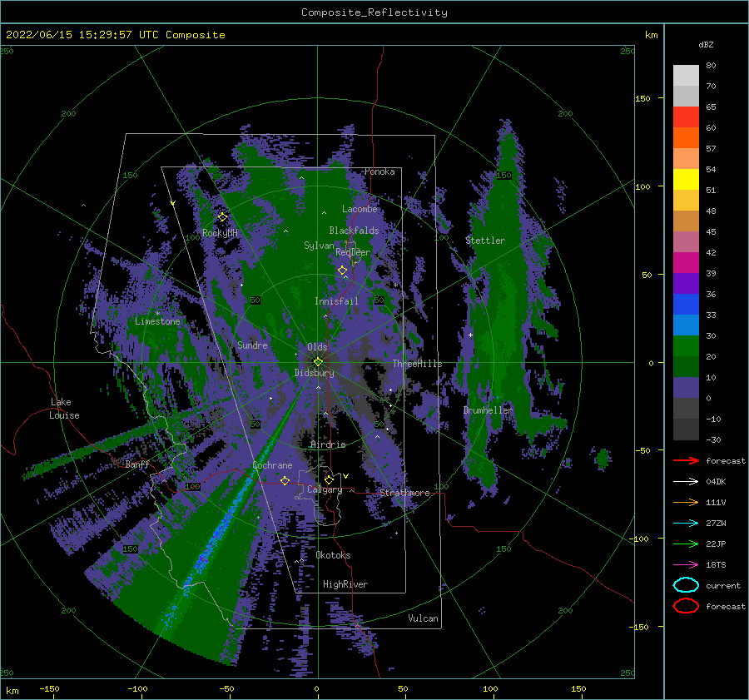The width and height of the screenshot is (749, 700).
Task: Click the RockyMH label
Action: point(220,233)
